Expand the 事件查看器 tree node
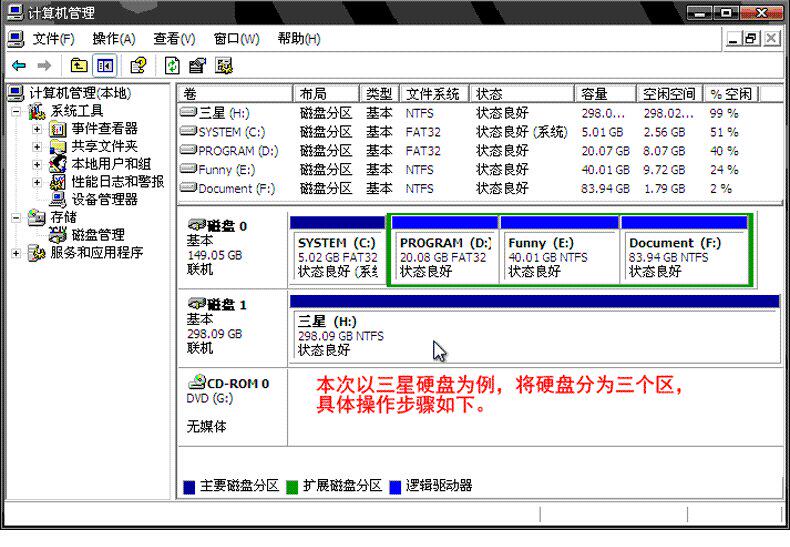 37,129
